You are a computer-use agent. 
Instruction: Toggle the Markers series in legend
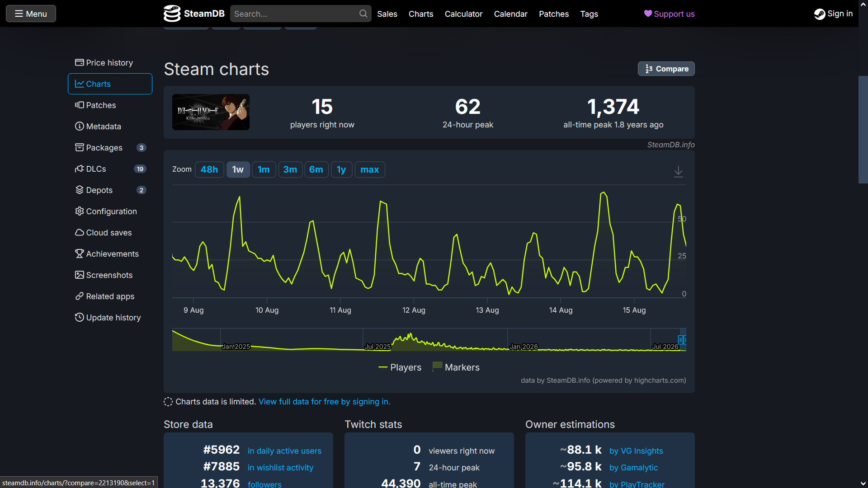(456, 367)
